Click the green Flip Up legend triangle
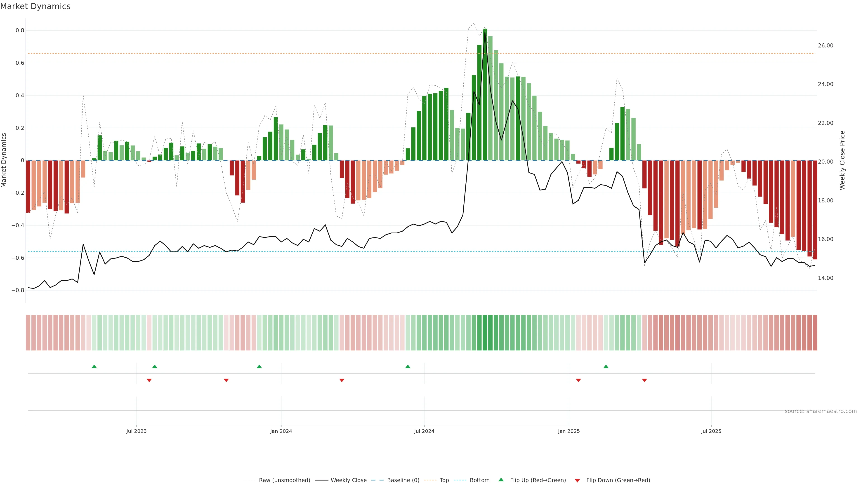Screen dimensions: 868x488 pos(501,480)
